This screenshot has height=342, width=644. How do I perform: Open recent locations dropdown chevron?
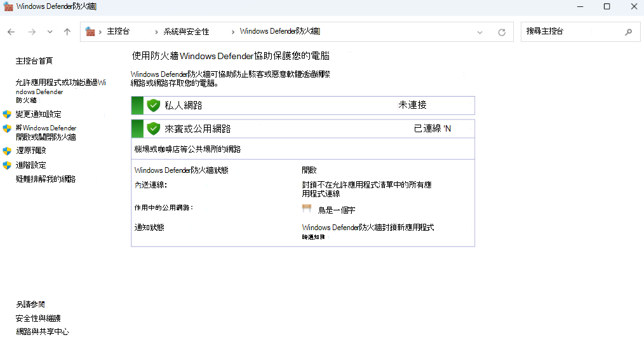point(50,32)
